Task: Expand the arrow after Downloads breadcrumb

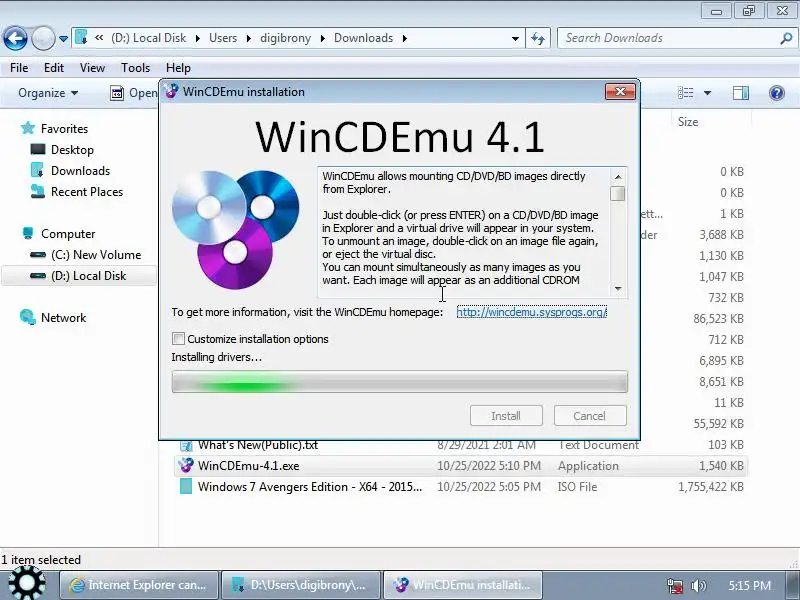Action: point(405,38)
